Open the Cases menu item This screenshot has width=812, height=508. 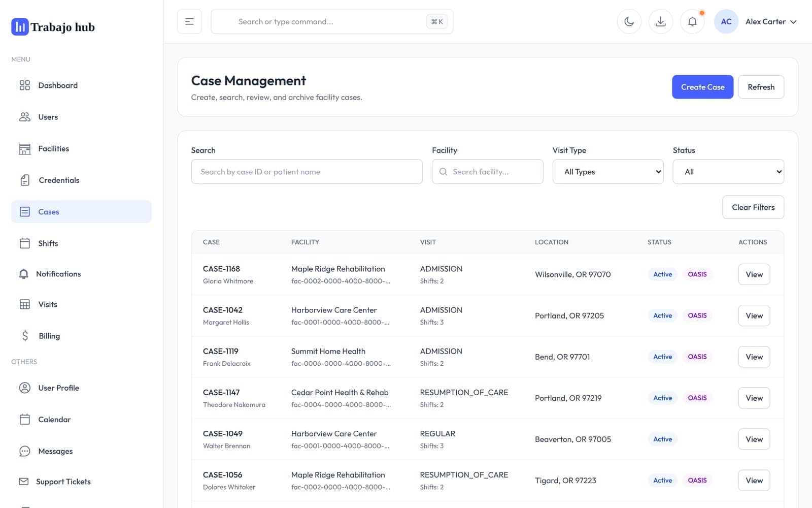(x=81, y=212)
